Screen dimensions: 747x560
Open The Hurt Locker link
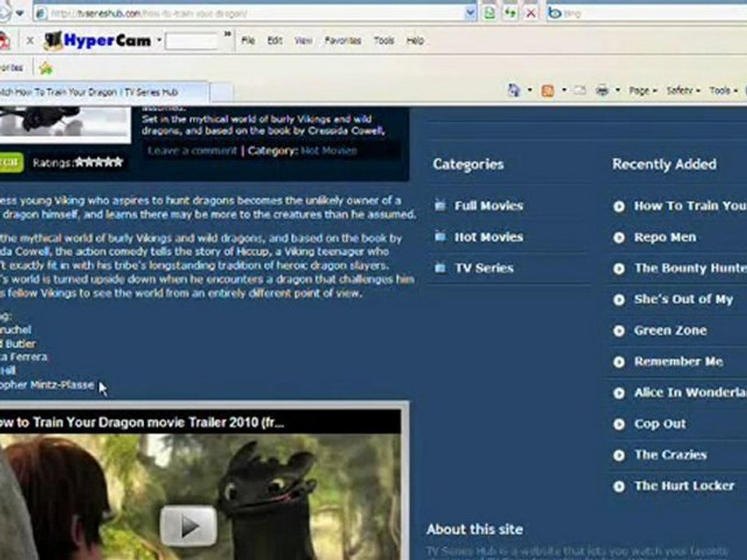(x=684, y=485)
